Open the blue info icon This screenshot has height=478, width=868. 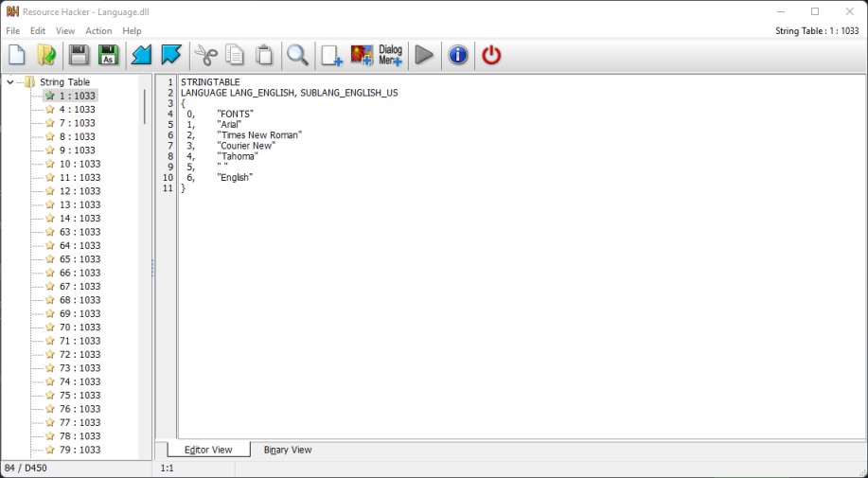coord(458,55)
